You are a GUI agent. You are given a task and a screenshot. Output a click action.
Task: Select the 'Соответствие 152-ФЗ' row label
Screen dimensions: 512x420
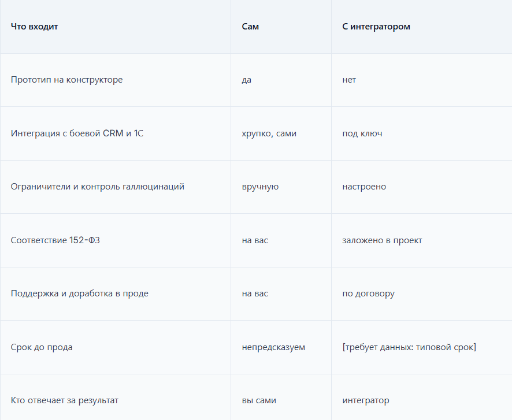[x=55, y=240]
